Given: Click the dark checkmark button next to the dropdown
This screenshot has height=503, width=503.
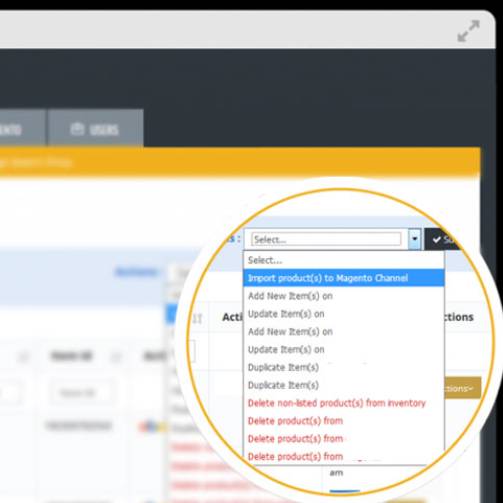Looking at the screenshot, I should click(442, 239).
